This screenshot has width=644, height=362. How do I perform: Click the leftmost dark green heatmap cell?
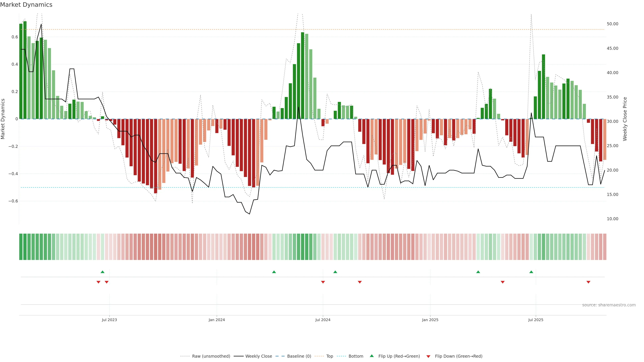pos(21,247)
